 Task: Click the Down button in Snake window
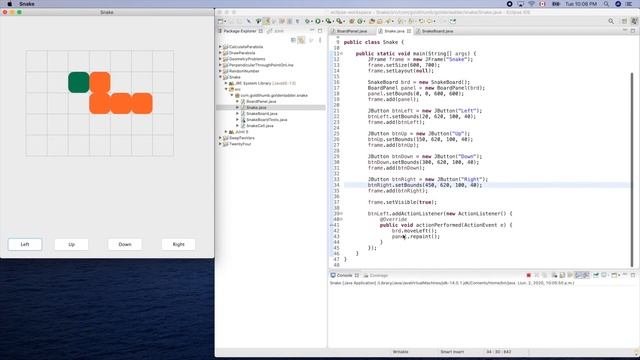[x=125, y=244]
